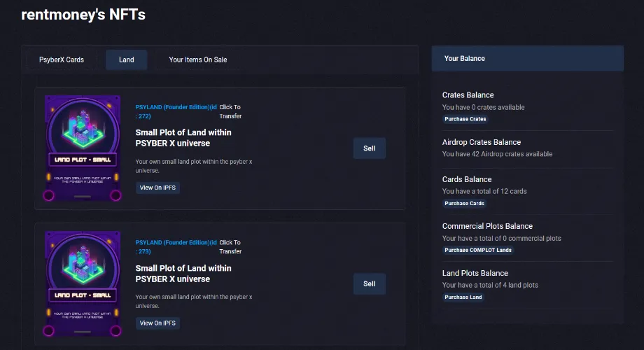Open the land plot 272 card image
The height and width of the screenshot is (350, 644).
[x=83, y=148]
